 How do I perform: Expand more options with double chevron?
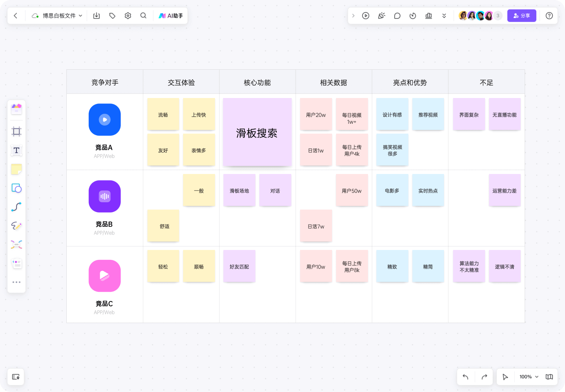pos(444,16)
